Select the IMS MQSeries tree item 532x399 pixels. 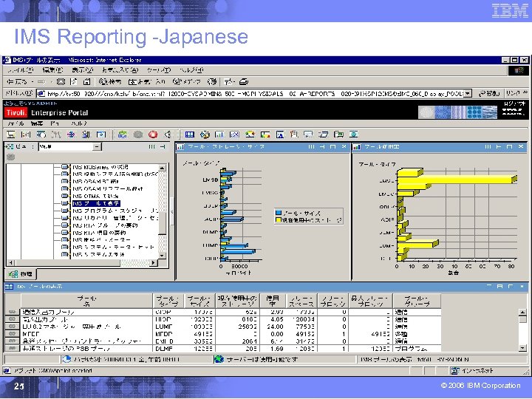click(100, 167)
